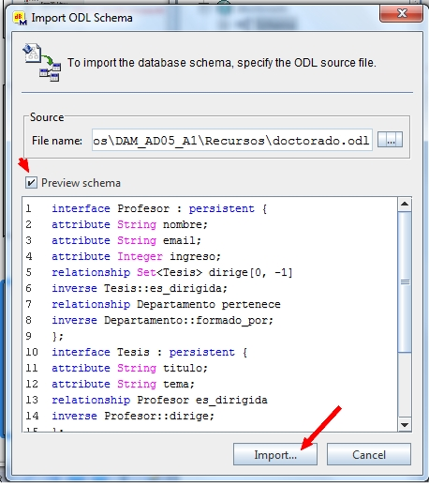429x483 pixels.
Task: Focus the File name path field
Action: tap(232, 140)
